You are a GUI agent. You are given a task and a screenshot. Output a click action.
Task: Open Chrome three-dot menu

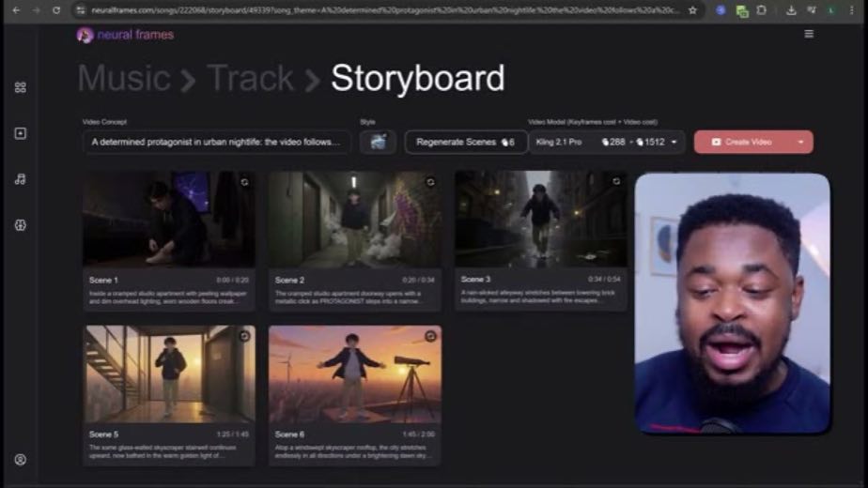851,10
